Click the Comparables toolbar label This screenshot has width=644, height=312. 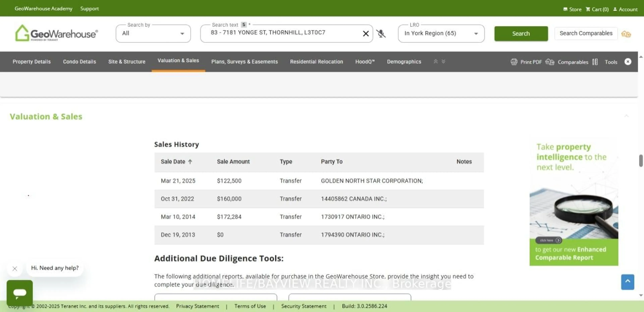click(573, 62)
